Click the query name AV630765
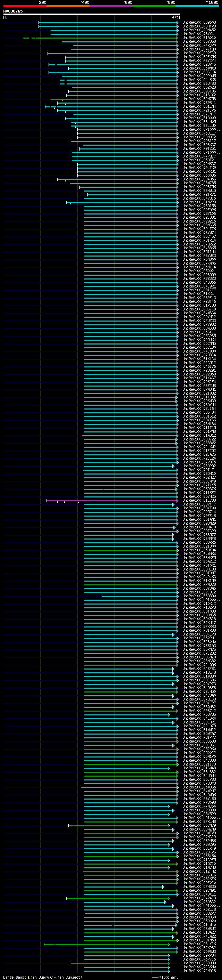This screenshot has height=980, width=222. (x=13, y=11)
